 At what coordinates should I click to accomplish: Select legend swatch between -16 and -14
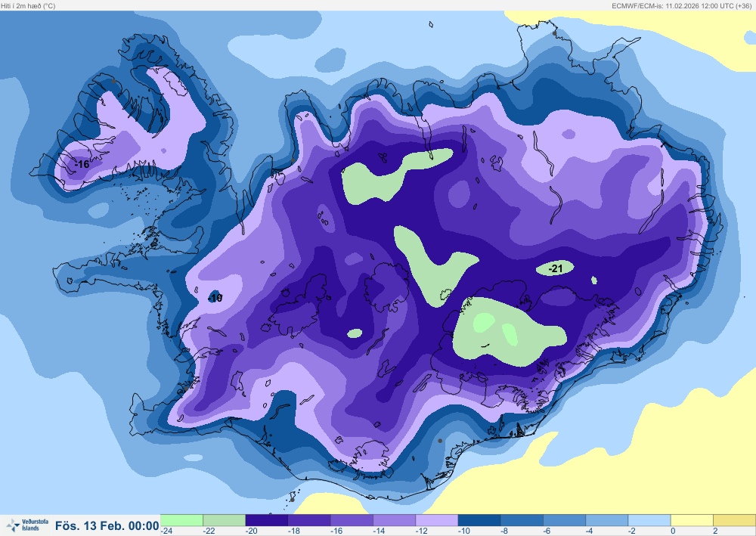[x=352, y=520]
